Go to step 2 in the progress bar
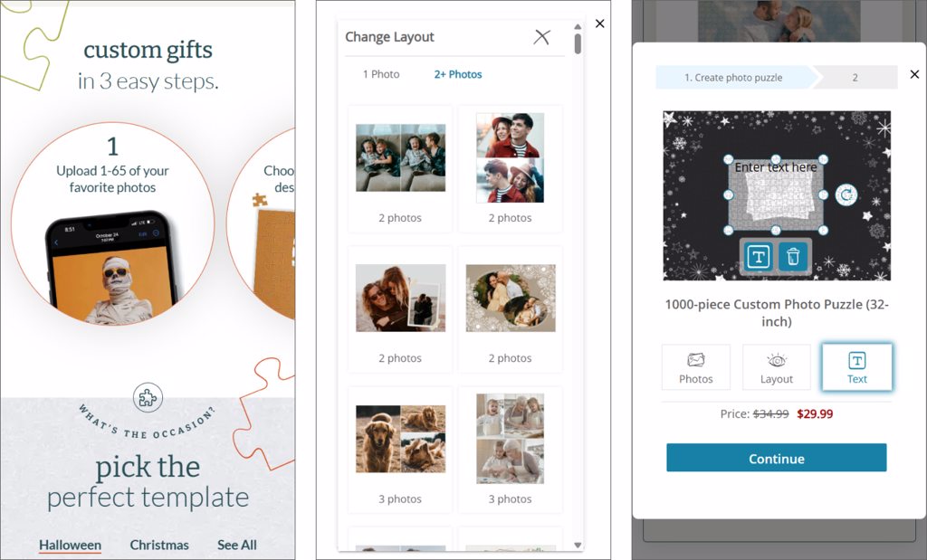The width and height of the screenshot is (927, 560). (x=855, y=78)
